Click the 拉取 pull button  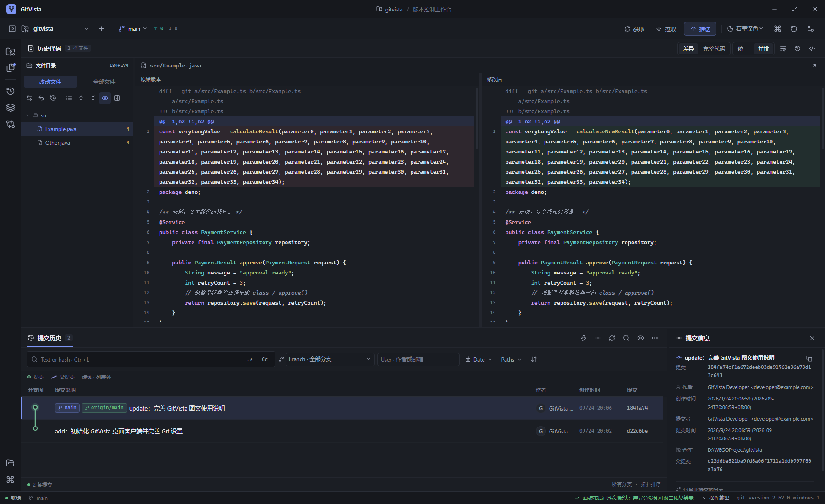click(x=666, y=29)
